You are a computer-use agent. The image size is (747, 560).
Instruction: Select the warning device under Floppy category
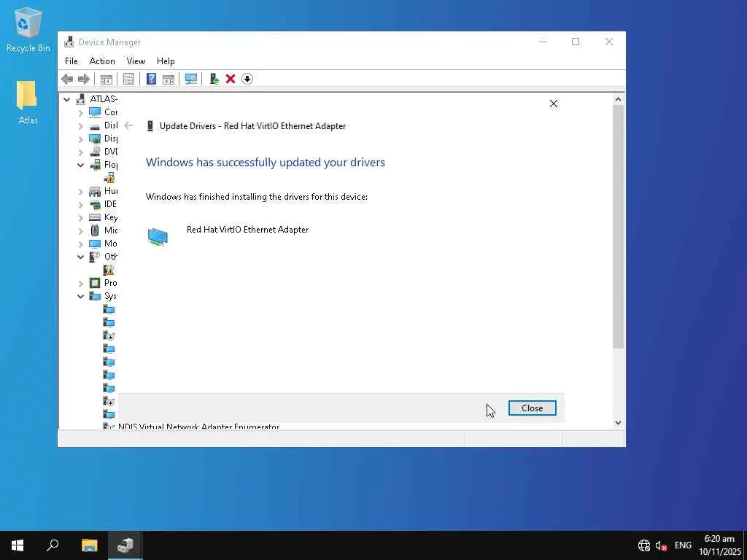tap(109, 178)
